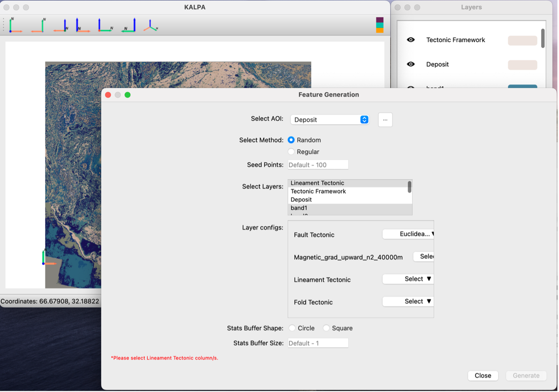Select view icon with green-up, orange-right axes
Image resolution: width=559 pixels, height=392 pixels.
point(15,25)
